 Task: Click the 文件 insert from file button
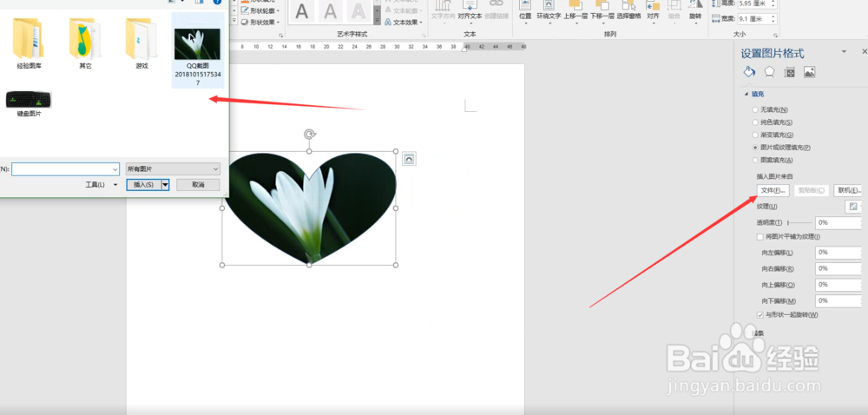coord(773,190)
